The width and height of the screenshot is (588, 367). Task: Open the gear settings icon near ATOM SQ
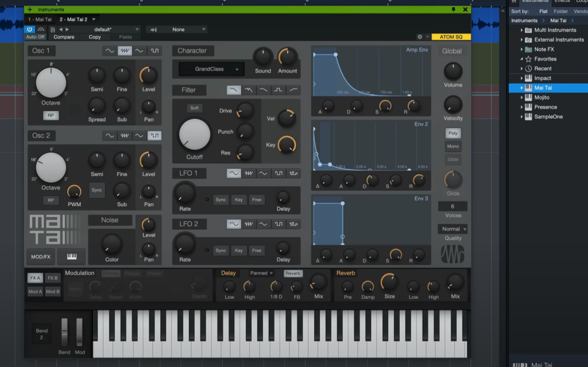coord(420,37)
